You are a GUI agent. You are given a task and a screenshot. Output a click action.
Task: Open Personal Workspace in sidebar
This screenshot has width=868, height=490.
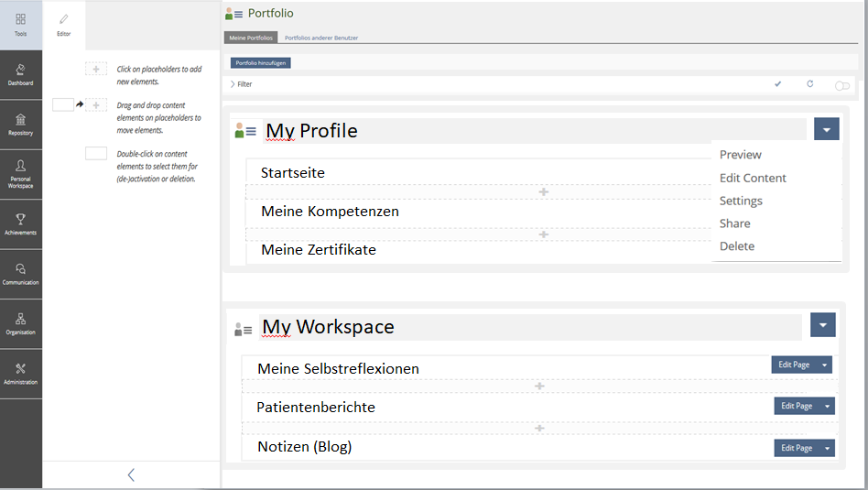20,173
